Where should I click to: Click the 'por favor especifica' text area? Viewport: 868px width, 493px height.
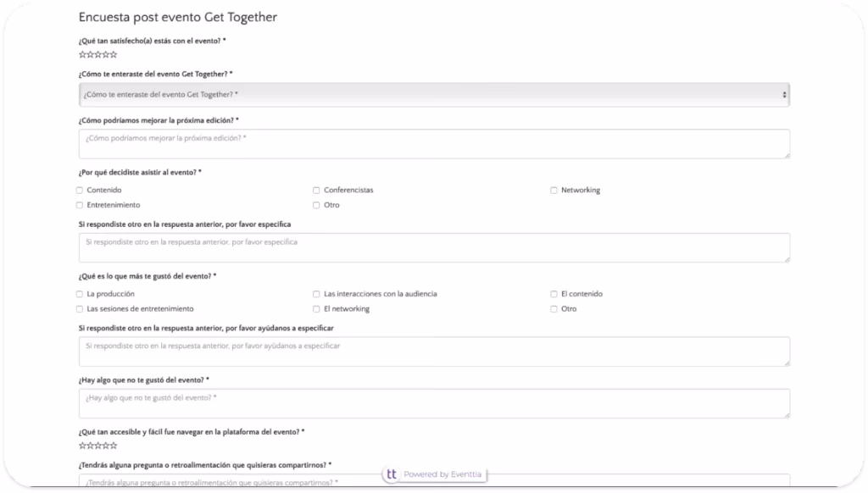click(434, 247)
